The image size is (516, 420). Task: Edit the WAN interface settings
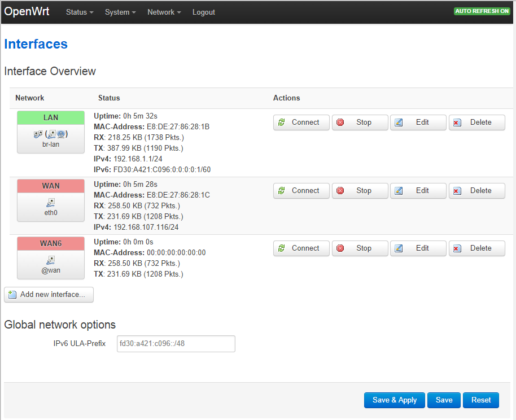click(x=418, y=191)
